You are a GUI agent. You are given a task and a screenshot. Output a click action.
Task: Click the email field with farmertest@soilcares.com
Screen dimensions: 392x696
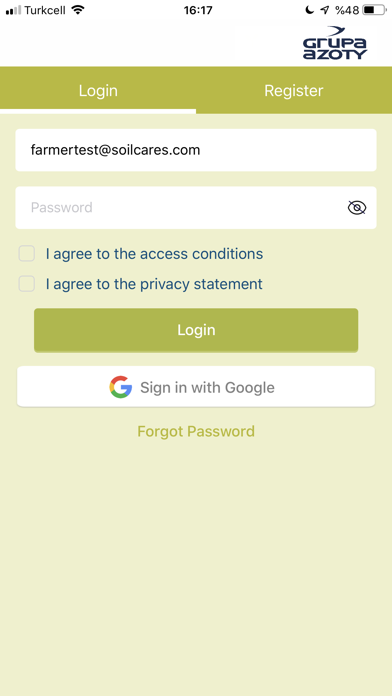click(196, 150)
